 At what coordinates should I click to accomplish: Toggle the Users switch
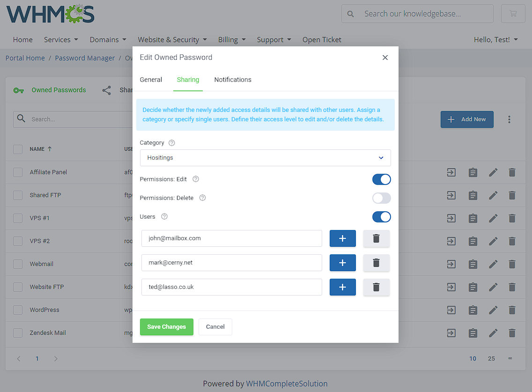(x=381, y=217)
